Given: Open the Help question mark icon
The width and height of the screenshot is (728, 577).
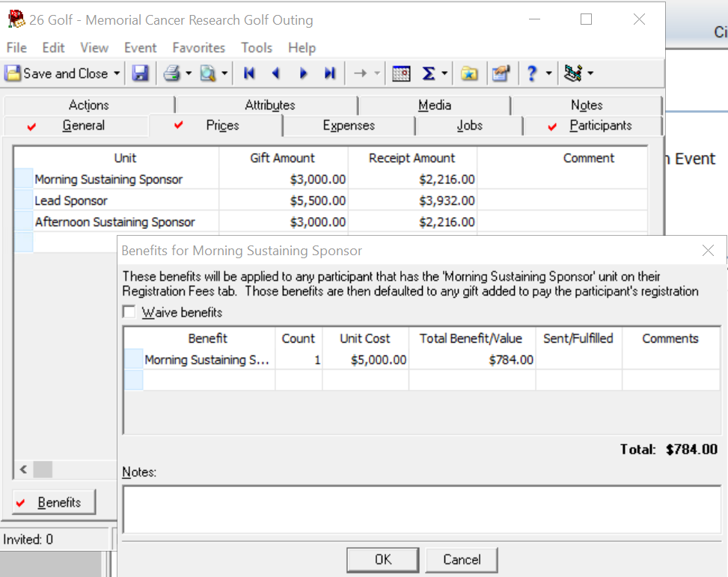Looking at the screenshot, I should pos(532,73).
